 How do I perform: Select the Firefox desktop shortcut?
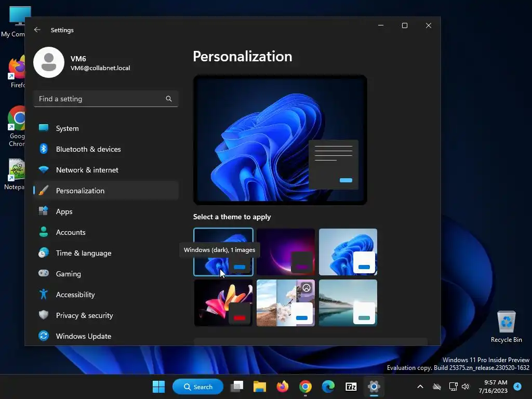(15, 72)
